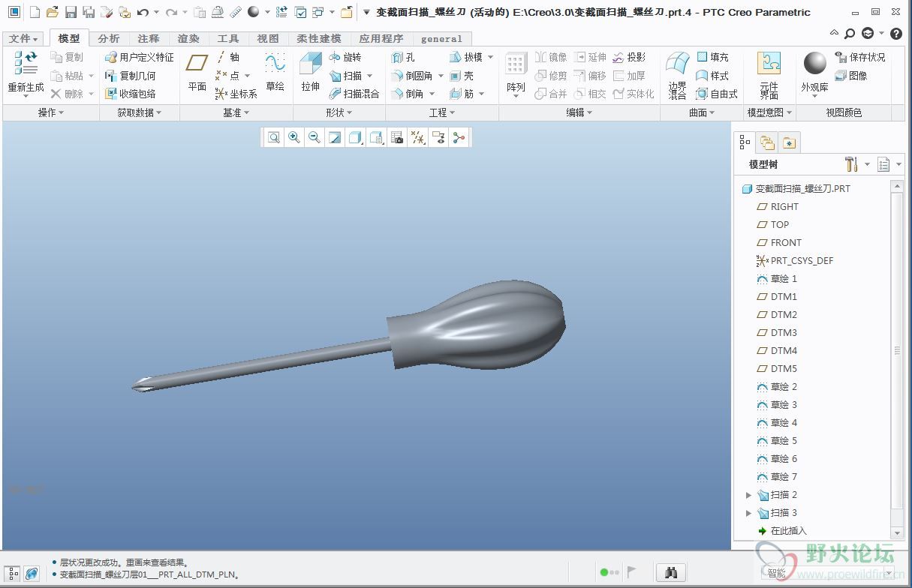Toggle annotation display in graphics toolbar

(x=438, y=137)
